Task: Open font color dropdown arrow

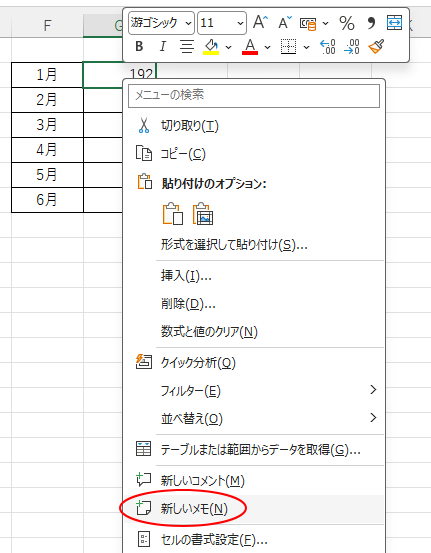Action: point(267,47)
